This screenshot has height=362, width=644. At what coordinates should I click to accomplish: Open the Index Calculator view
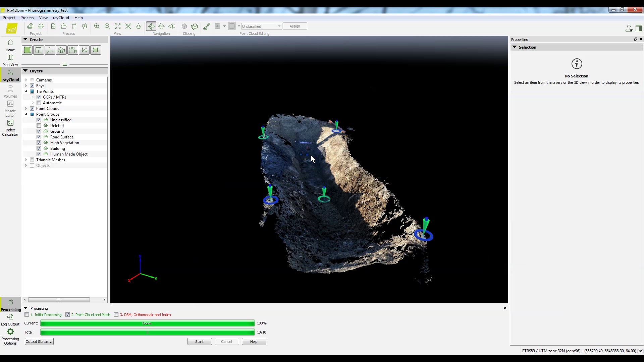(10, 127)
